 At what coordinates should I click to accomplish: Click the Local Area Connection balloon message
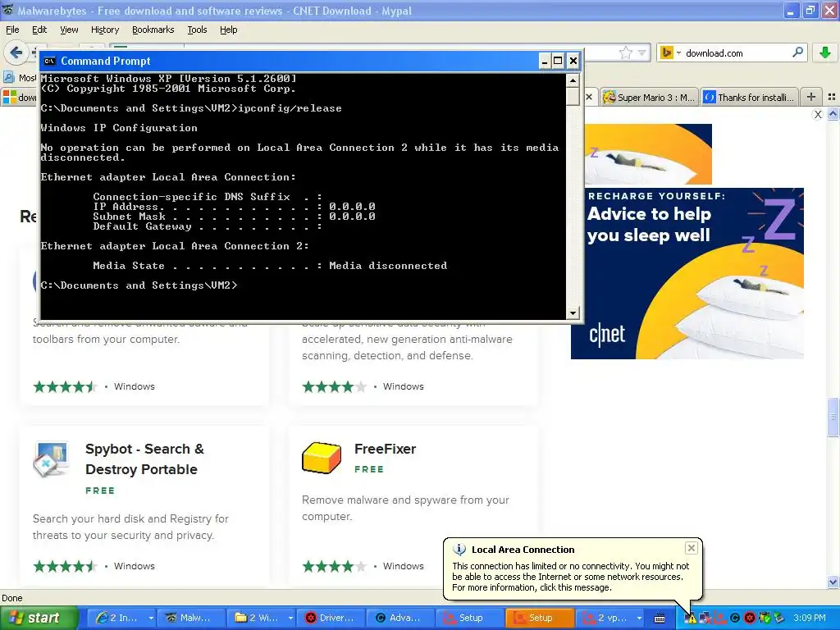coord(571,577)
